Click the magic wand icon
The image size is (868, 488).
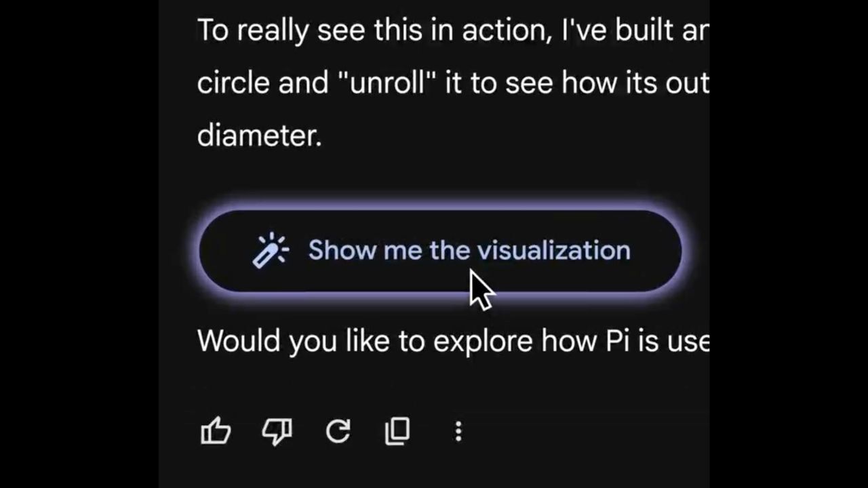pyautogui.click(x=270, y=251)
